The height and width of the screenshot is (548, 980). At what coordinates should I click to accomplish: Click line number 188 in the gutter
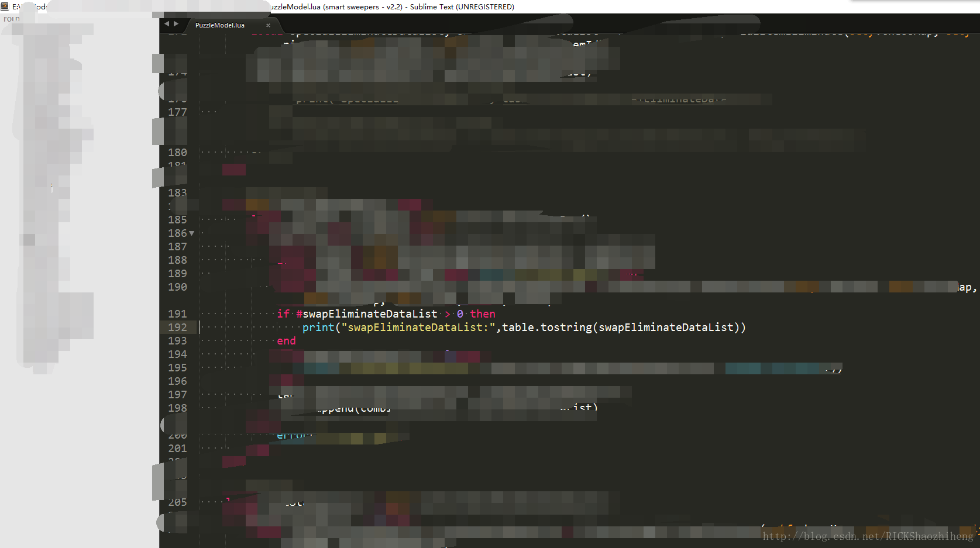(177, 260)
